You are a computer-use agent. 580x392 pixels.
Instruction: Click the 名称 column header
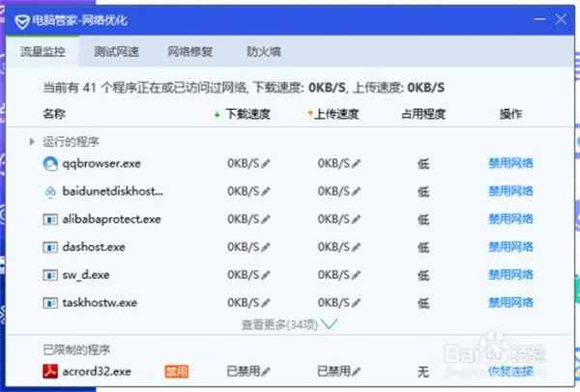point(54,114)
